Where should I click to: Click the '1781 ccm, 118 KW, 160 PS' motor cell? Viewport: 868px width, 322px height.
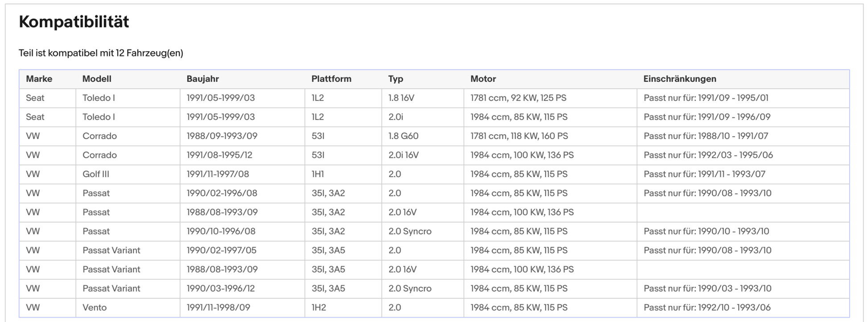pos(519,136)
